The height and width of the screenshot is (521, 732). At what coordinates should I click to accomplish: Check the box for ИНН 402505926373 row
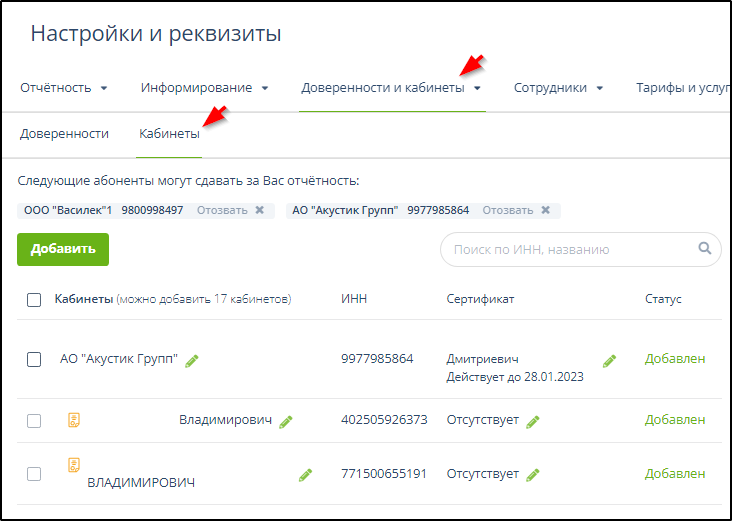tap(34, 421)
